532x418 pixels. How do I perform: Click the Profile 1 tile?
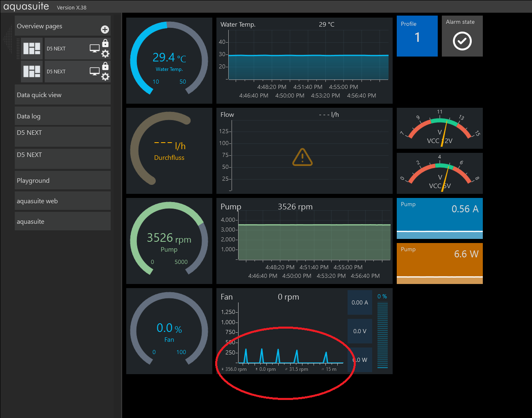pos(417,36)
